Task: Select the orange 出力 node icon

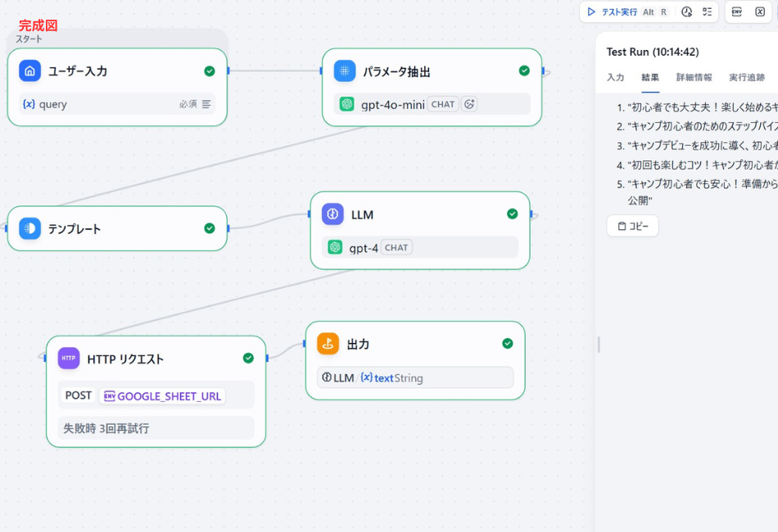Action: coord(328,344)
